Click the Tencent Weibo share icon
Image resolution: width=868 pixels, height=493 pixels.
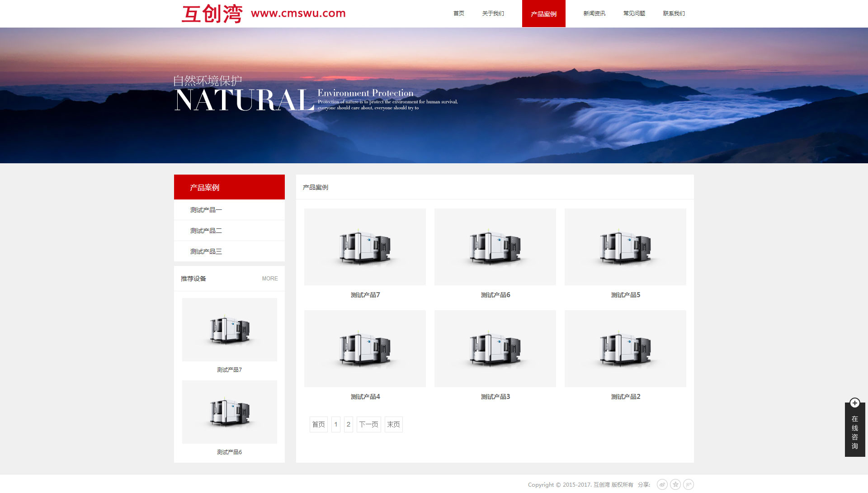689,484
